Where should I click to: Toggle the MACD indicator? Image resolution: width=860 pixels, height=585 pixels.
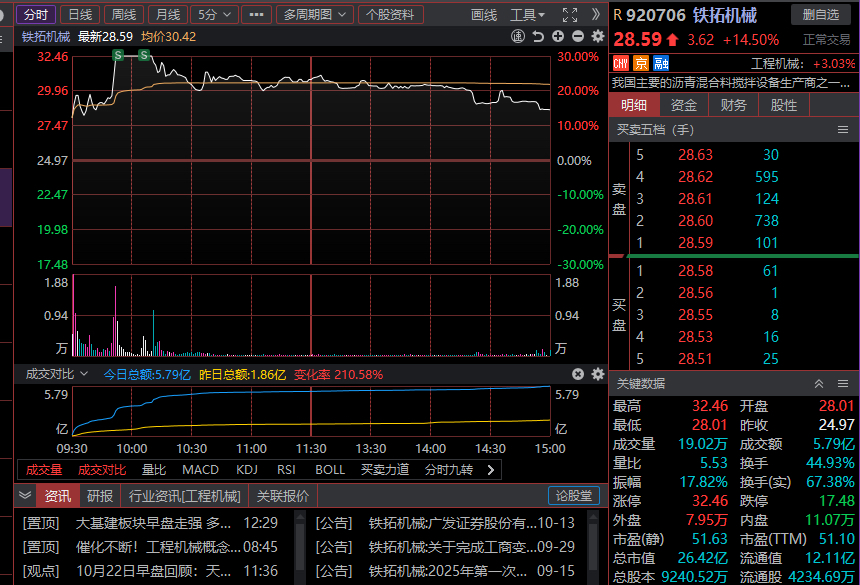tap(200, 470)
